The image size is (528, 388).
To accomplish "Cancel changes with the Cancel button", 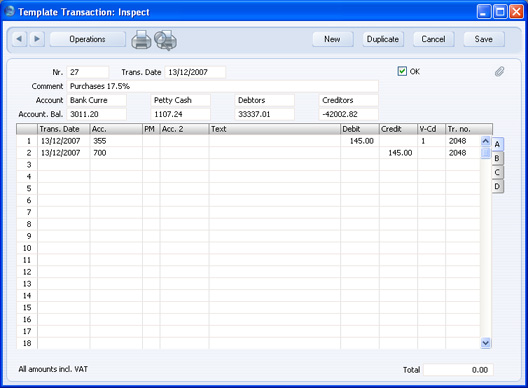I will coord(433,39).
